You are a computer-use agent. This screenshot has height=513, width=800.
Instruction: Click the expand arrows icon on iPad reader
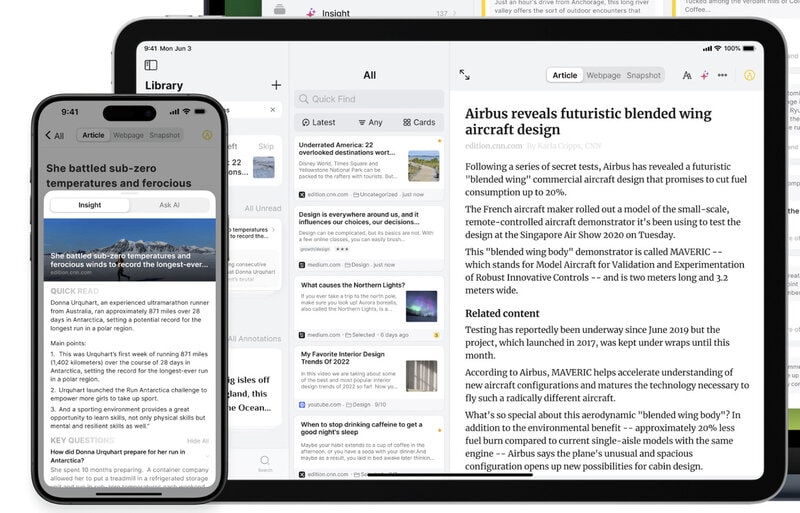464,75
